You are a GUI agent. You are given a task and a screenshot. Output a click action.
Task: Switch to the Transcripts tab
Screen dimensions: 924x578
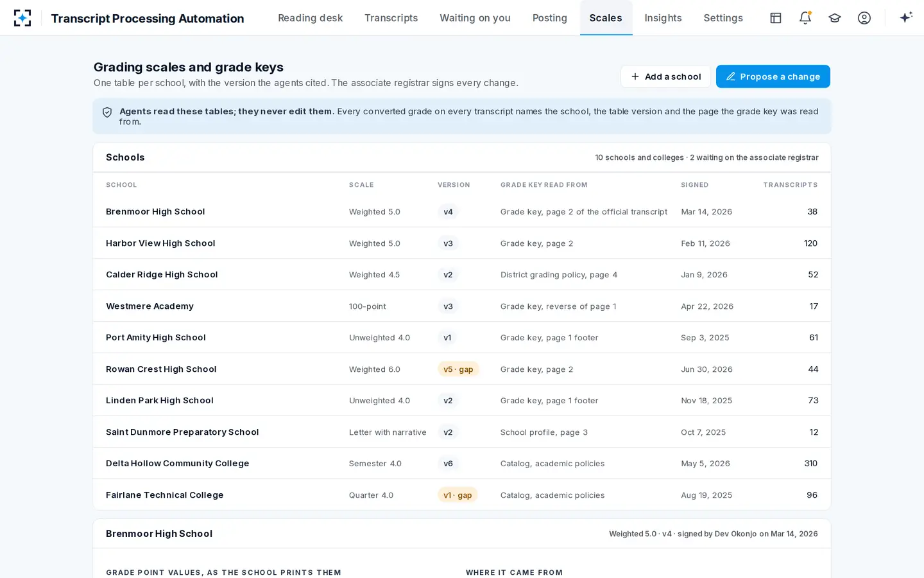[391, 18]
